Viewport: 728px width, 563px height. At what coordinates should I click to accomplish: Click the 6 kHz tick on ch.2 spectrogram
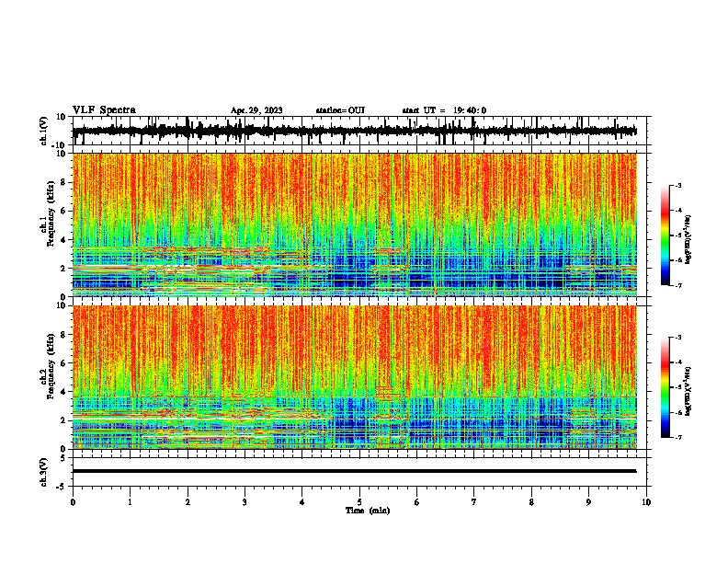tap(63, 363)
